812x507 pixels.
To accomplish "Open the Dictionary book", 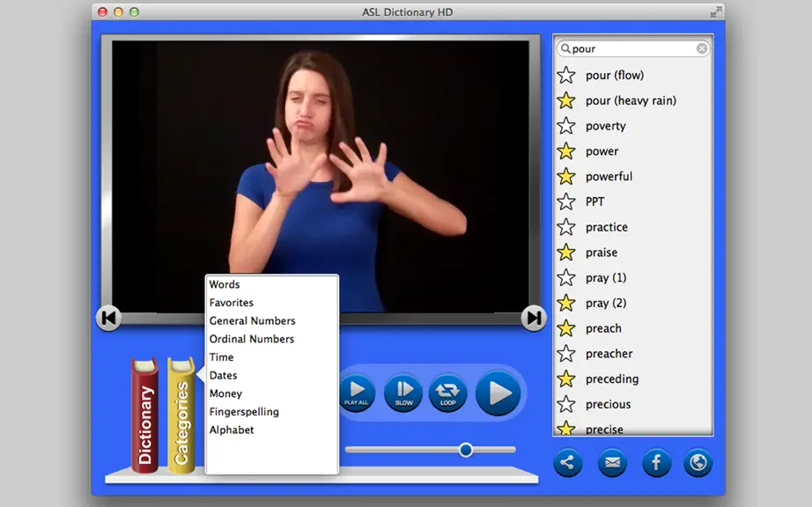I will click(144, 415).
